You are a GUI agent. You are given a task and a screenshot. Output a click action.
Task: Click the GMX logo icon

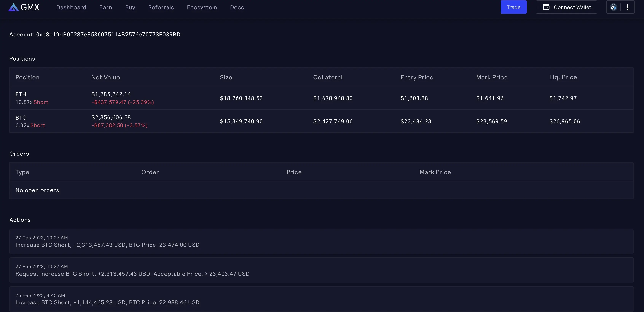pyautogui.click(x=14, y=7)
